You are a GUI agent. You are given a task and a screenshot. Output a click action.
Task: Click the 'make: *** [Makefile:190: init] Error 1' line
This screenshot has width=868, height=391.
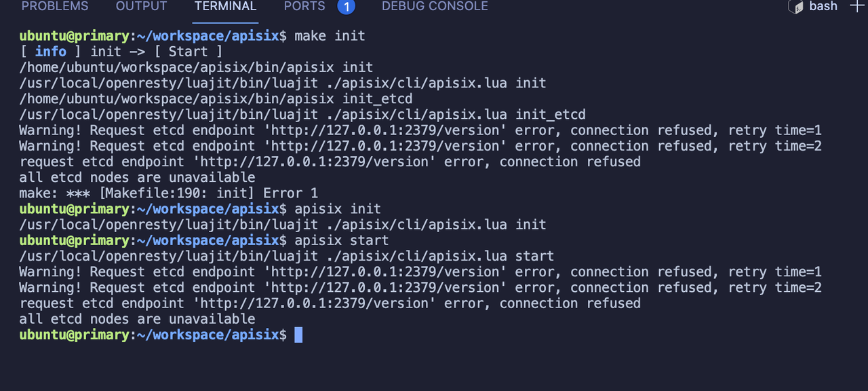click(168, 193)
